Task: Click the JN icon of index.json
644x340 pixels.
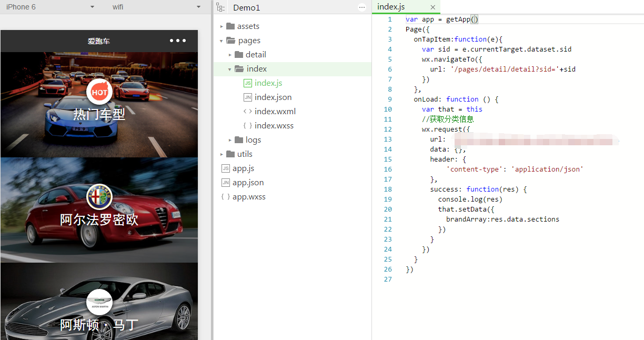Action: [247, 97]
